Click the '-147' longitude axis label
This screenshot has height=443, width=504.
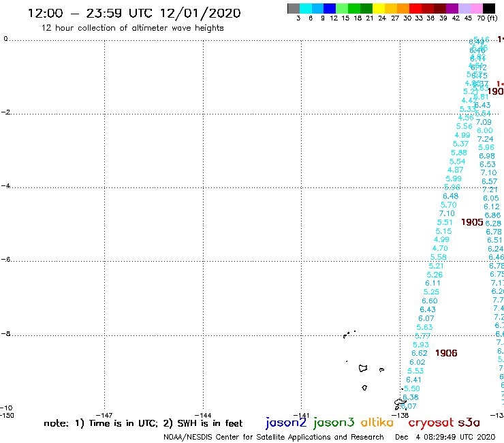(104, 415)
